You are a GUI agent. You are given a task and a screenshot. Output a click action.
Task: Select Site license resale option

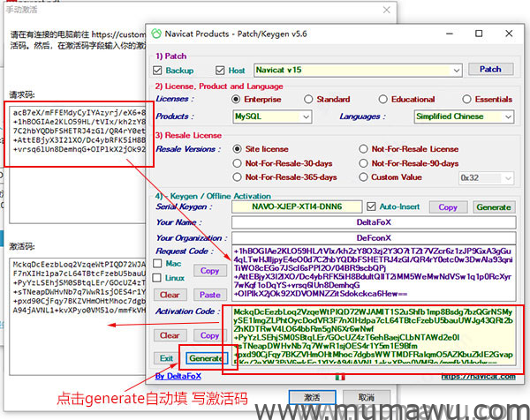coord(238,149)
